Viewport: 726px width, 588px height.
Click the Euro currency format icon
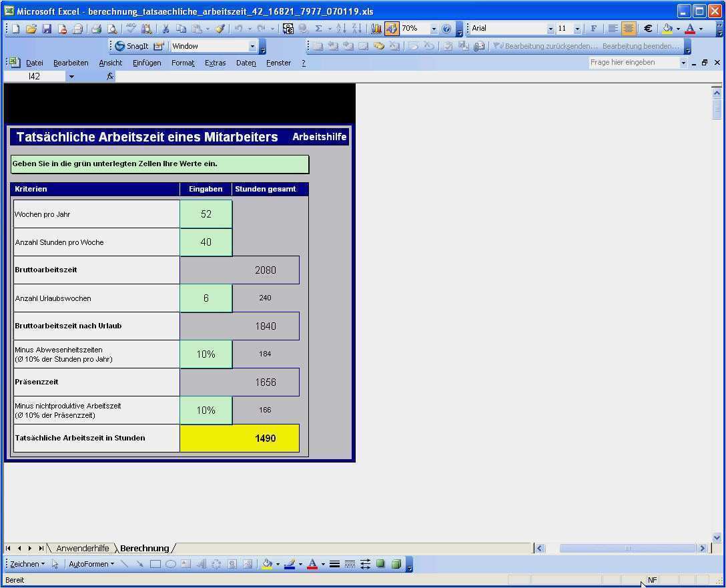[648, 29]
